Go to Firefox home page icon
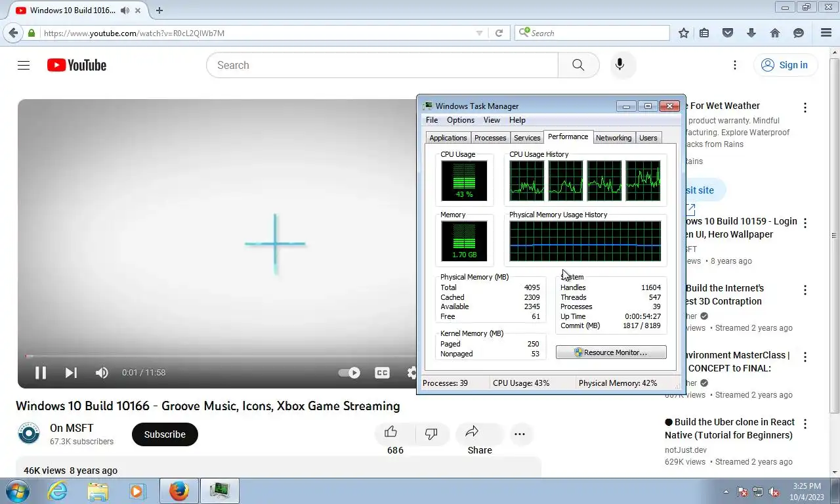This screenshot has height=504, width=840. (775, 33)
